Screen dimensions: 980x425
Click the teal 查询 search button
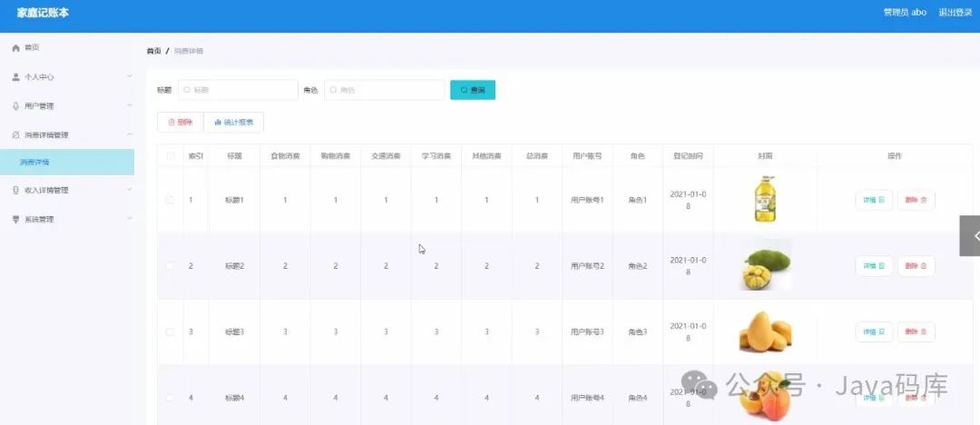[473, 90]
